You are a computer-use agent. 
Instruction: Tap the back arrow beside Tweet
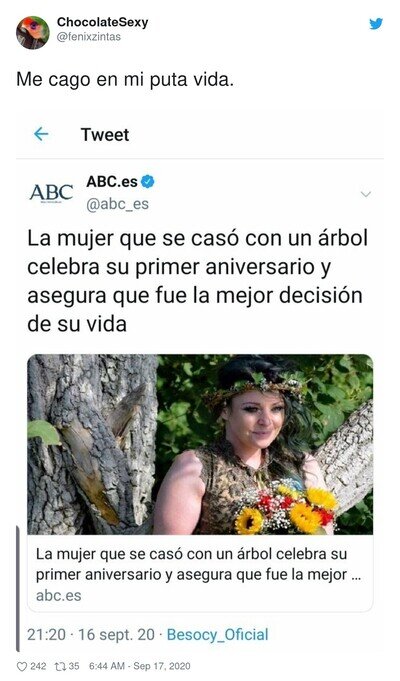pyautogui.click(x=41, y=134)
